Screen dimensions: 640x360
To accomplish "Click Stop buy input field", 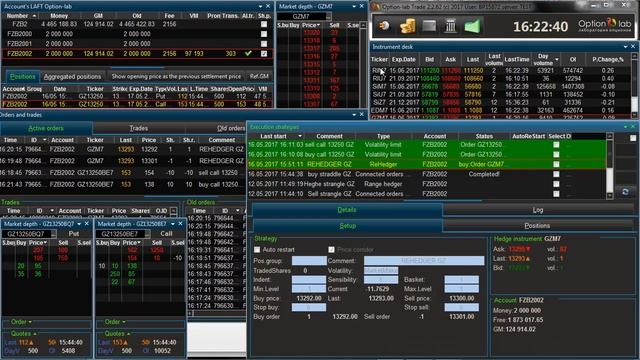I will tap(309, 307).
